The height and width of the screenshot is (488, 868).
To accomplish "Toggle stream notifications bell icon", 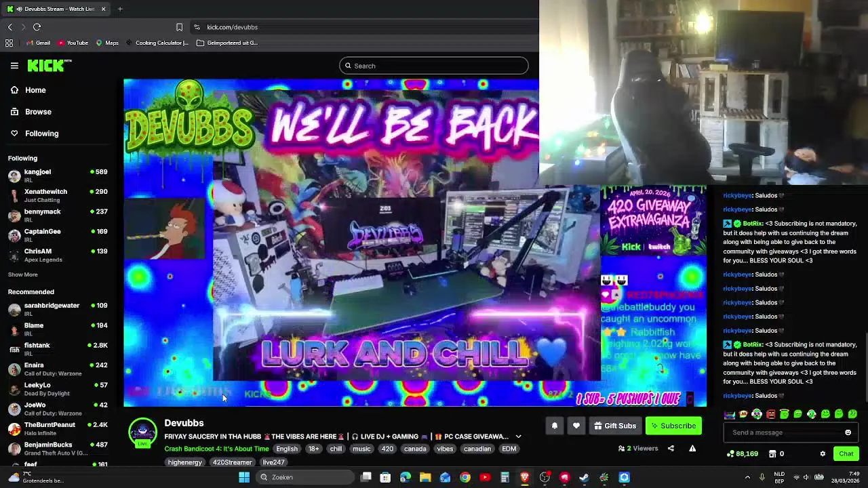I will pyautogui.click(x=554, y=426).
